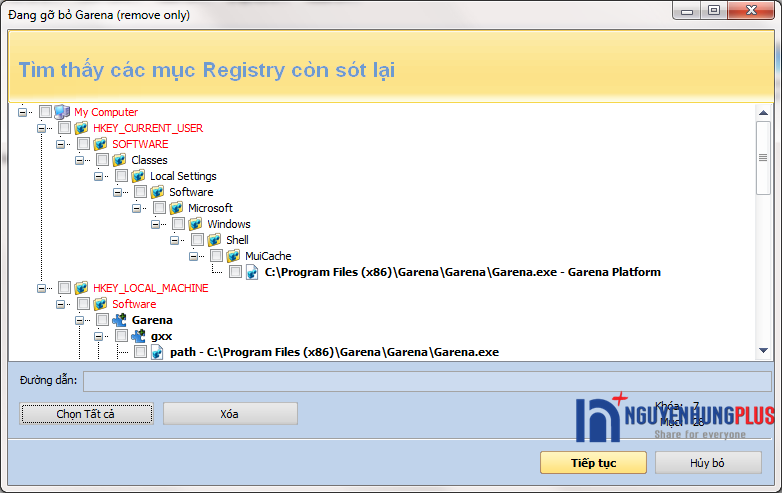Collapse the Shell node
The width and height of the screenshot is (782, 493).
[x=174, y=240]
